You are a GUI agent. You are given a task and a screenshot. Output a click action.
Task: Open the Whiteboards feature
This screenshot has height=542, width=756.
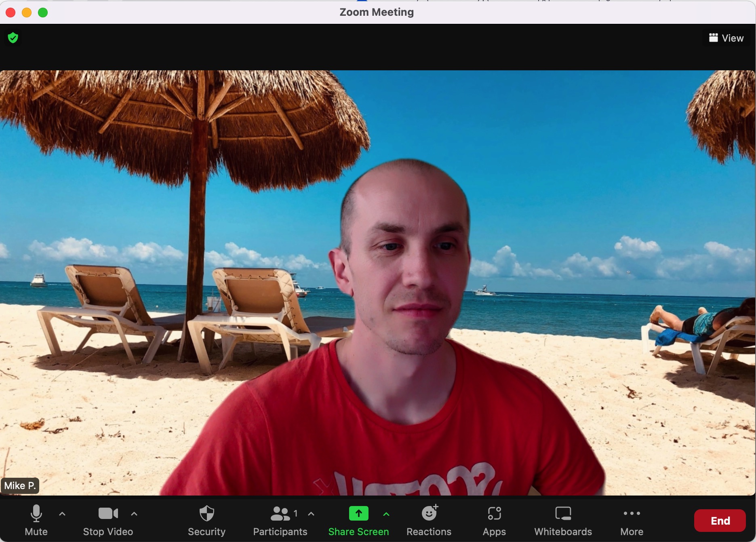point(562,521)
